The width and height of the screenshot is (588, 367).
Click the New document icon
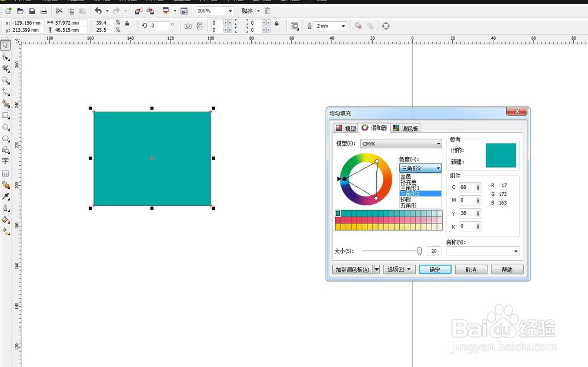point(8,11)
